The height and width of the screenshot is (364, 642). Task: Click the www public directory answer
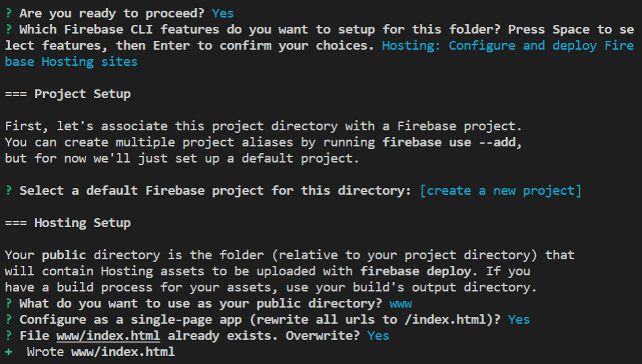[x=401, y=304]
